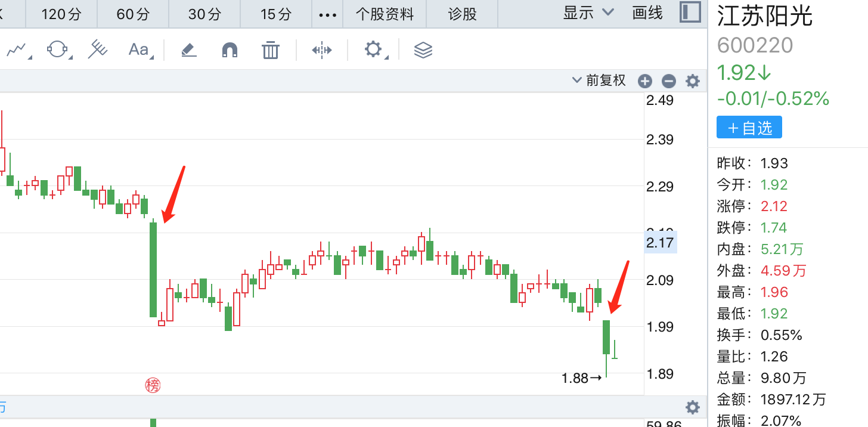Click the trash icon to delete drawings
Screen dimensions: 868x427
tap(271, 50)
